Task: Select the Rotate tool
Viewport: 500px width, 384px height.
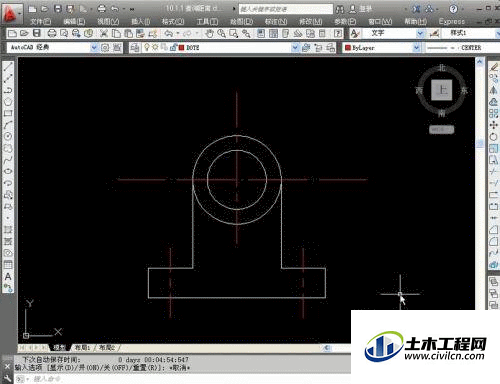Action: pos(494,137)
